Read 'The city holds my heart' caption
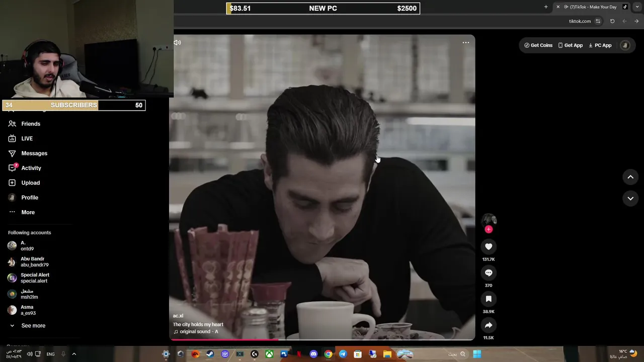 click(x=198, y=324)
